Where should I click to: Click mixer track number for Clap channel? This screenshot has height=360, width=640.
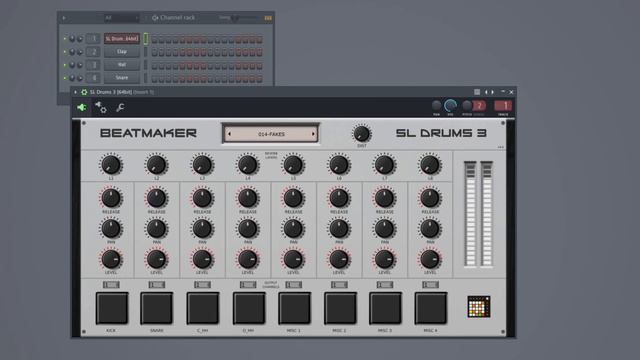click(93, 52)
